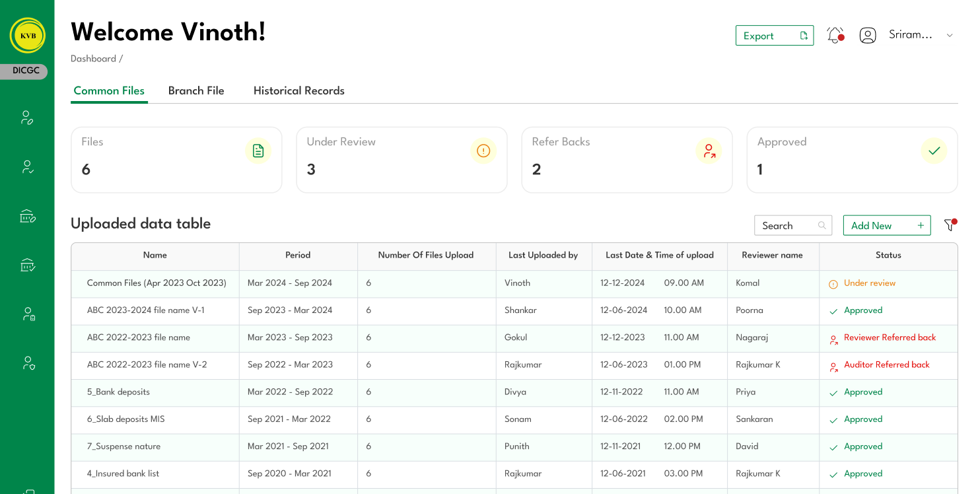Select the 5_Bank deposits file name
Screen dimensions: 980x494
click(x=118, y=392)
